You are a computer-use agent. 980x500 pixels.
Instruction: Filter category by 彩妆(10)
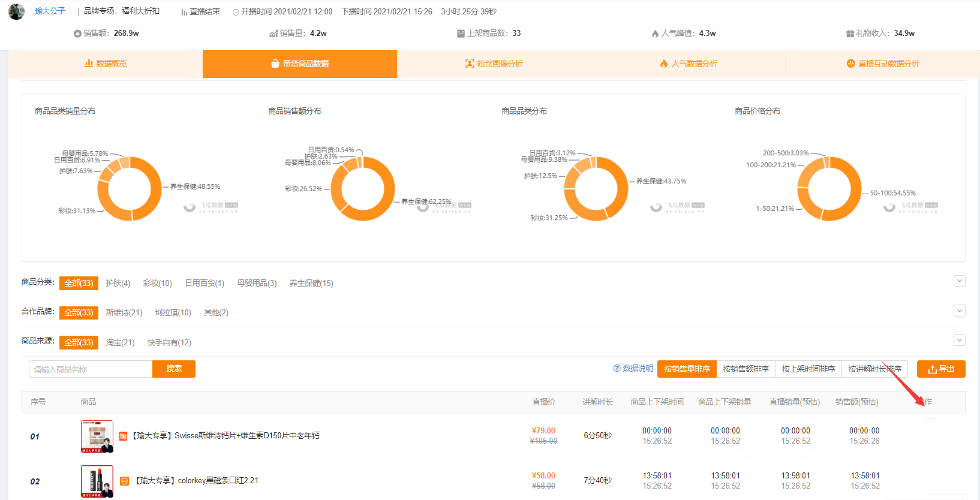coord(158,283)
